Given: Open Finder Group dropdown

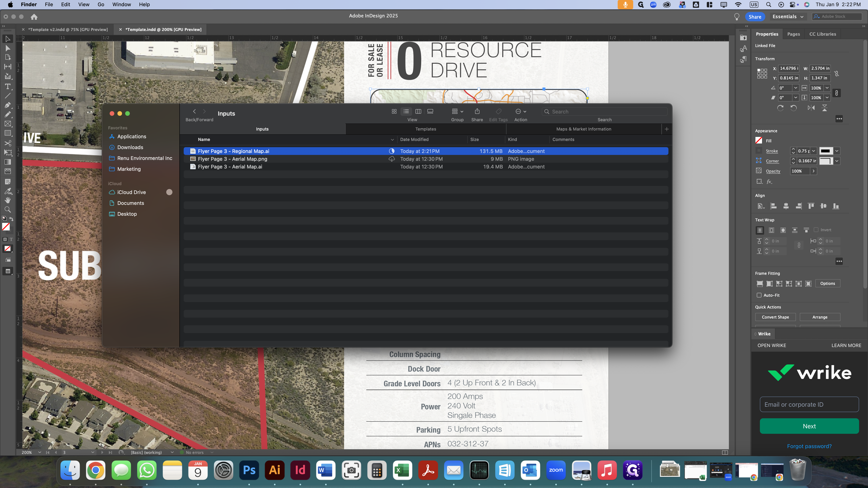Looking at the screenshot, I should point(458,112).
